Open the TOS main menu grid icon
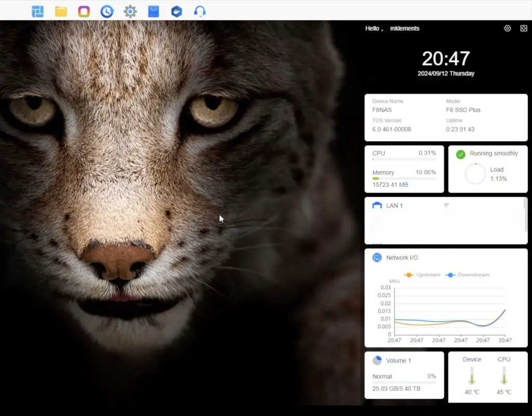 pyautogui.click(x=37, y=11)
